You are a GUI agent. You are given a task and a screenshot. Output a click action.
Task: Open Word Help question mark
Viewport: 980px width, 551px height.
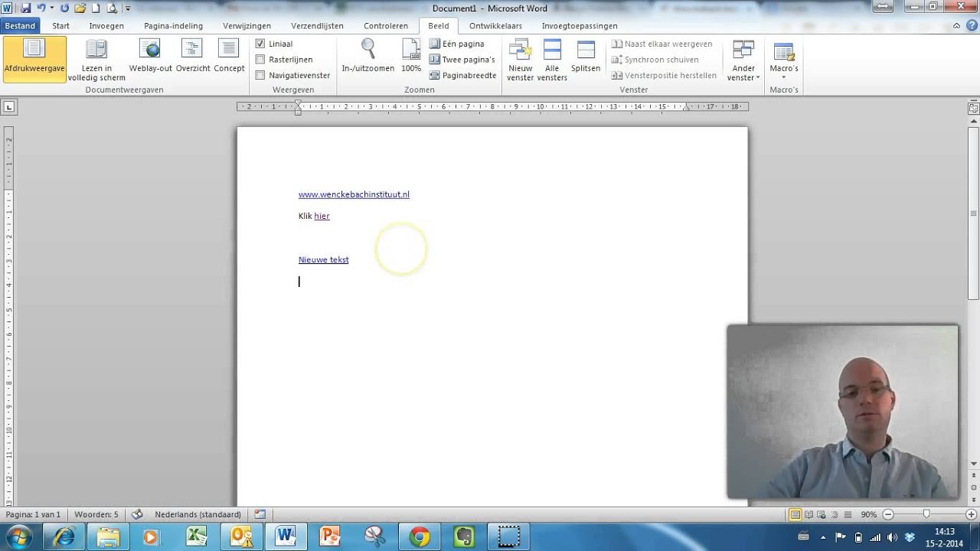(x=971, y=25)
